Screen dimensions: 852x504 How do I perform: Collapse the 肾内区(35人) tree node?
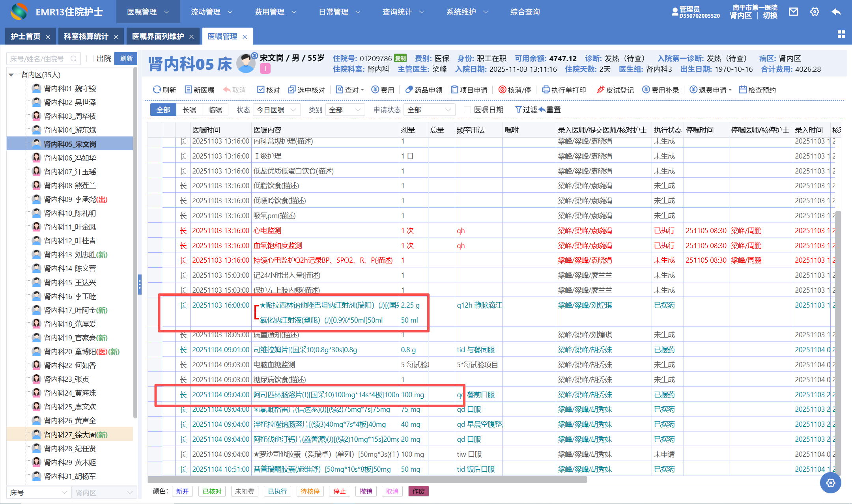(x=11, y=75)
